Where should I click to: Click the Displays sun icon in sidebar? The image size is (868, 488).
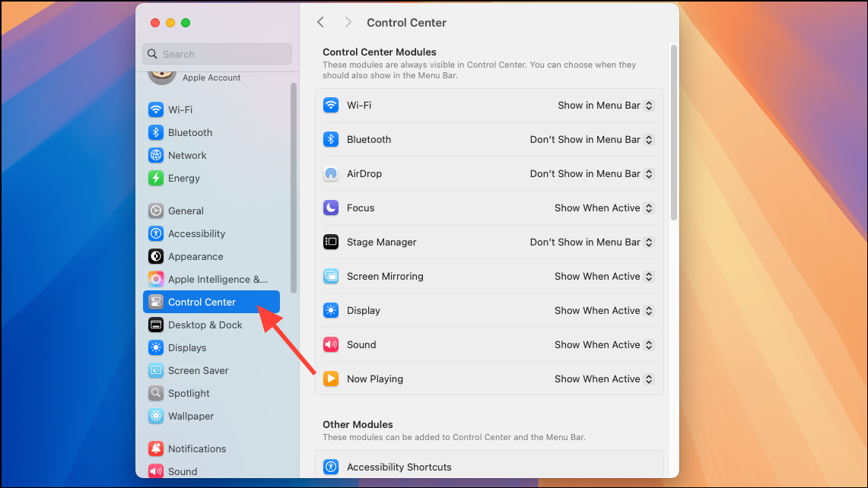(155, 347)
